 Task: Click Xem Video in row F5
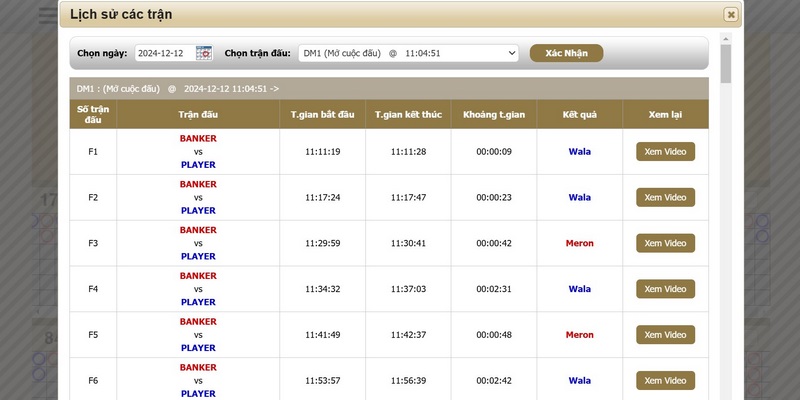tap(665, 335)
